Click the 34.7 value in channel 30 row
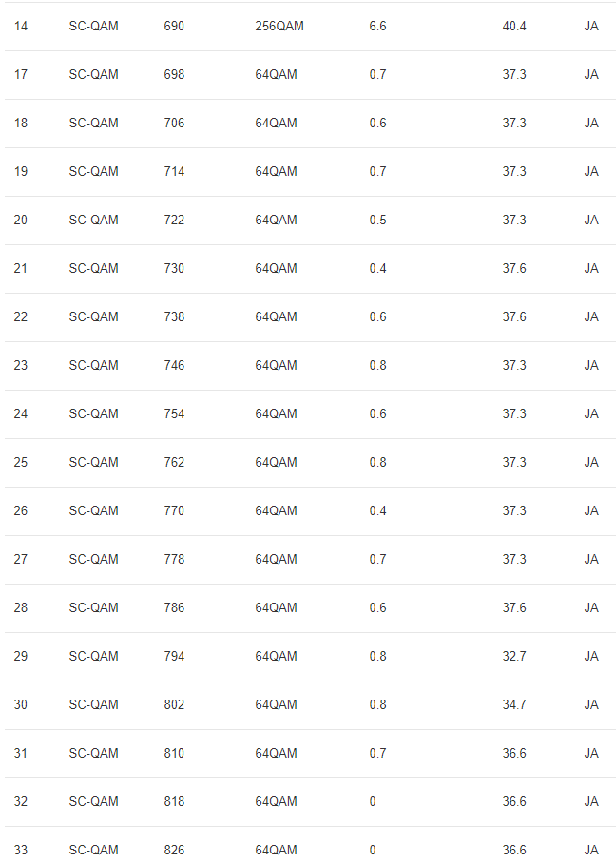Image resolution: width=616 pixels, height=863 pixels. pyautogui.click(x=514, y=704)
